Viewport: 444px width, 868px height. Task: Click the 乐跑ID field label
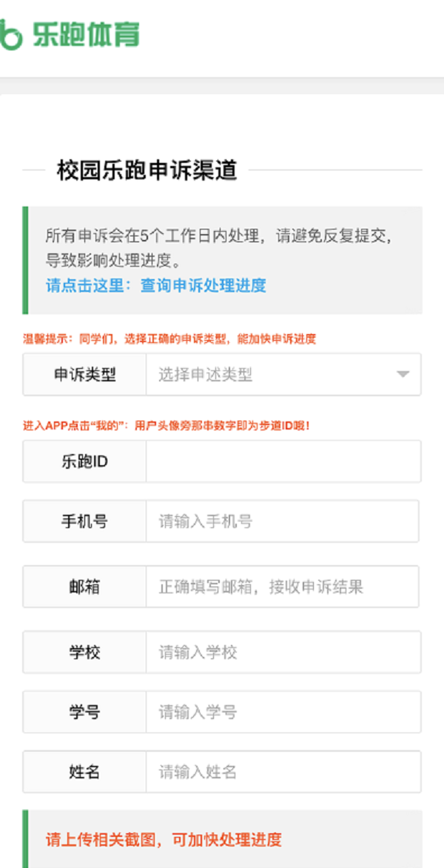pyautogui.click(x=84, y=461)
